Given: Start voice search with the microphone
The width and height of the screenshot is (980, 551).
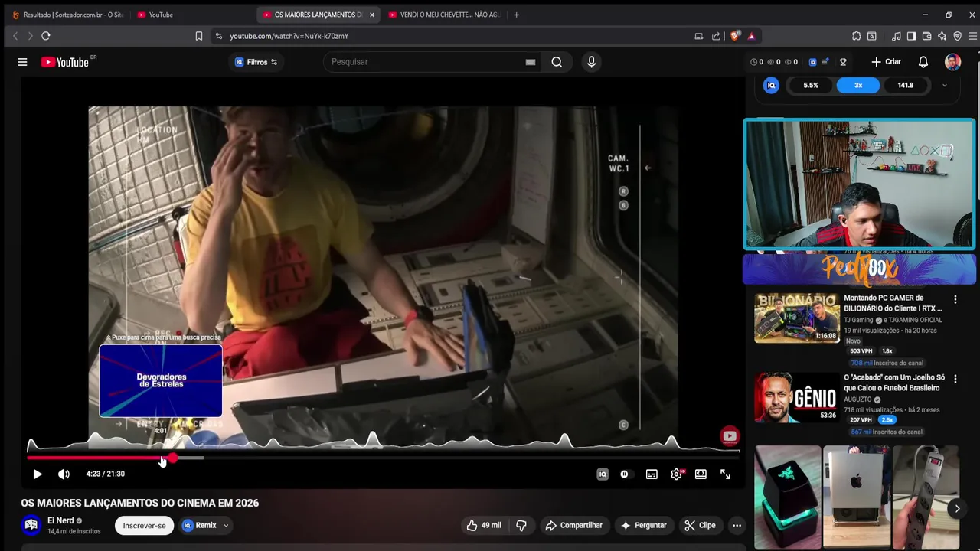Looking at the screenshot, I should [x=591, y=62].
